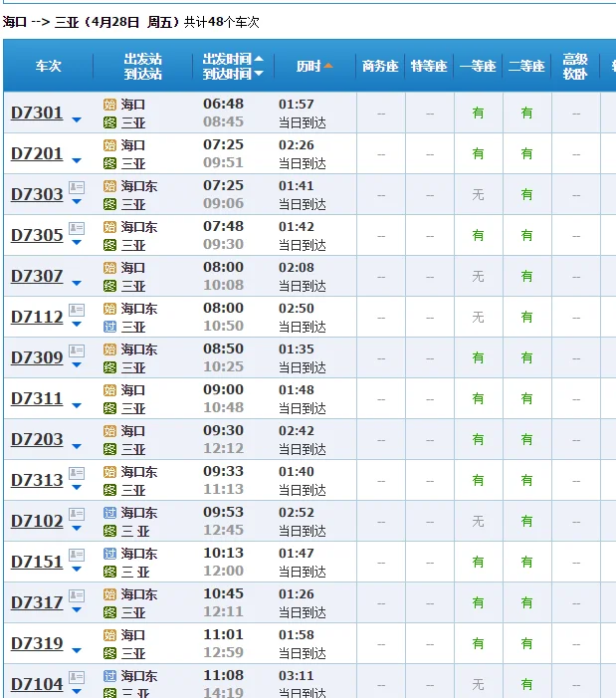616x698 pixels.
Task: Click 一等座 无 for train D7102
Action: (x=478, y=522)
